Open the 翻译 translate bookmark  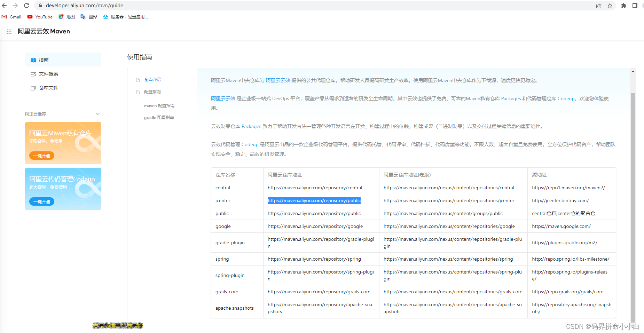pyautogui.click(x=89, y=17)
